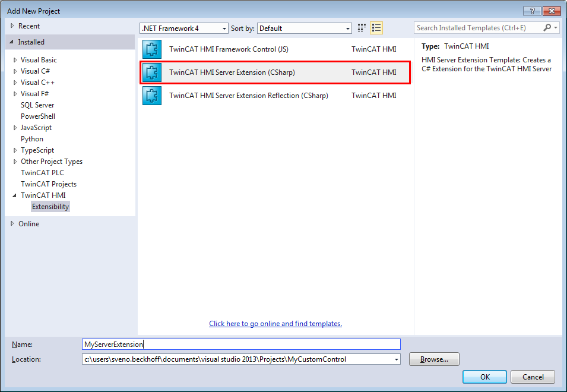
Task: Close the Add New Project dialog
Action: [x=552, y=11]
